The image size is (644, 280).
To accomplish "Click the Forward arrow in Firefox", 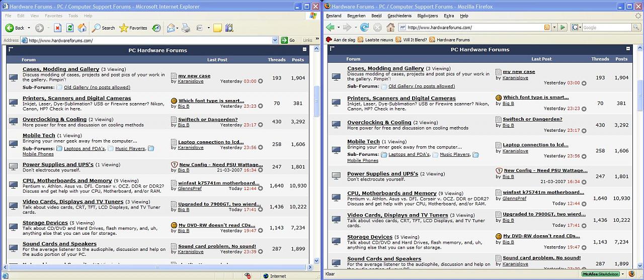I will [347, 27].
